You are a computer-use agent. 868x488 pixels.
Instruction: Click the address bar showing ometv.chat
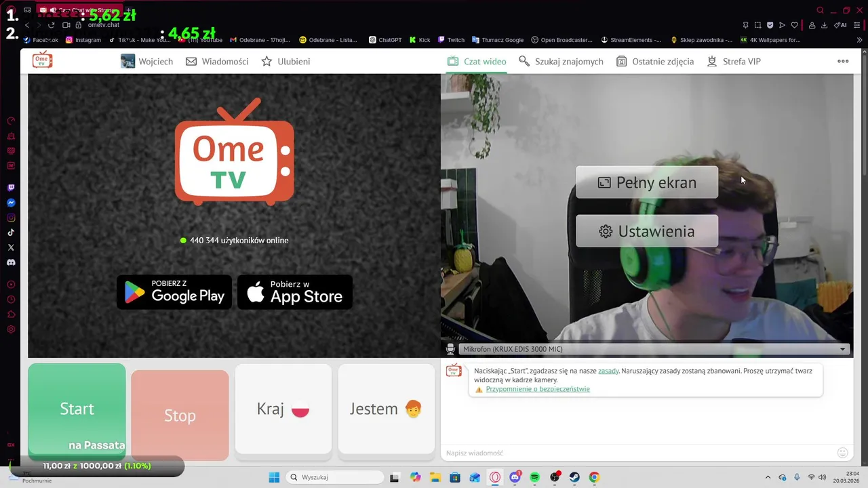[x=103, y=25]
